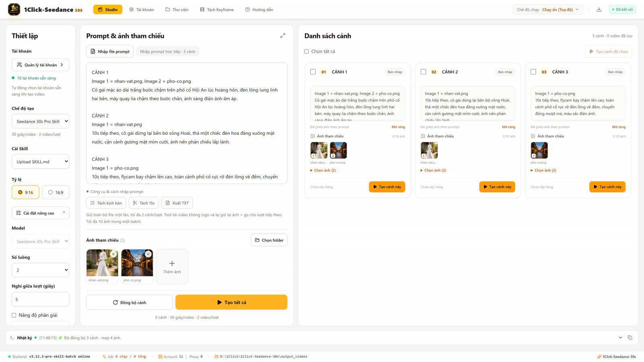The width and height of the screenshot is (644, 362).
Task: Collapse Công cụ & cách nhập prompt
Action: tap(115, 192)
